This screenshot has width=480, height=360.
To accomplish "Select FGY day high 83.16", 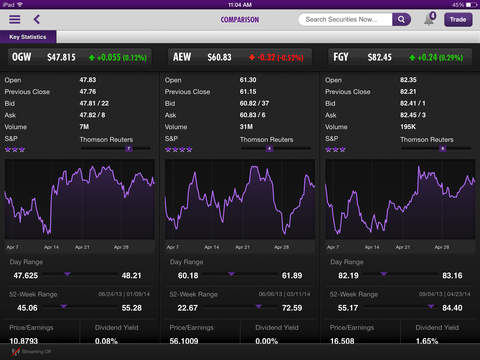I will (452, 276).
